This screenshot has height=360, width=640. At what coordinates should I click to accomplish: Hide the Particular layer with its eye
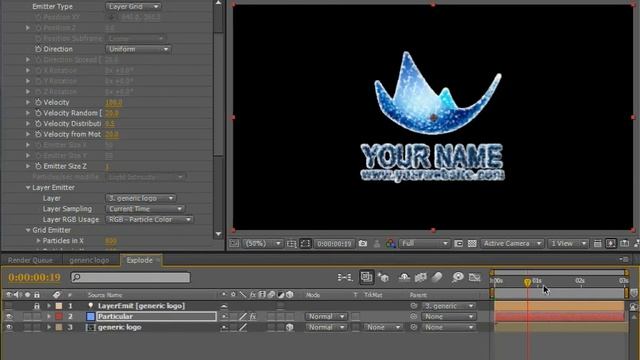[x=9, y=316]
